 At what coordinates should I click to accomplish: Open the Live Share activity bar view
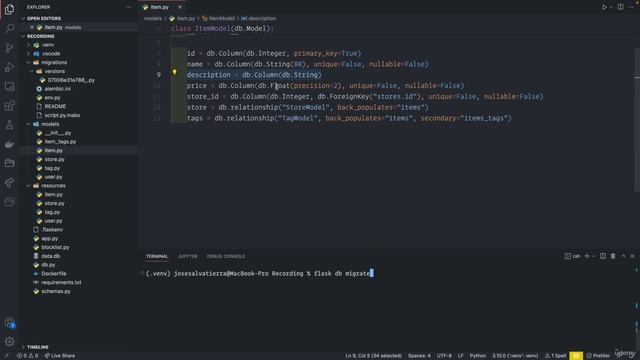(9, 182)
